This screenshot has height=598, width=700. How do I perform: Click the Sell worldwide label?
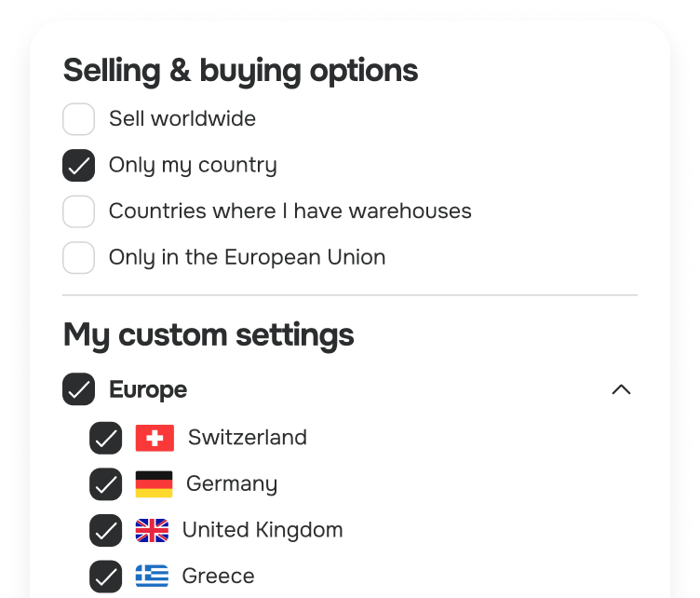pyautogui.click(x=182, y=119)
